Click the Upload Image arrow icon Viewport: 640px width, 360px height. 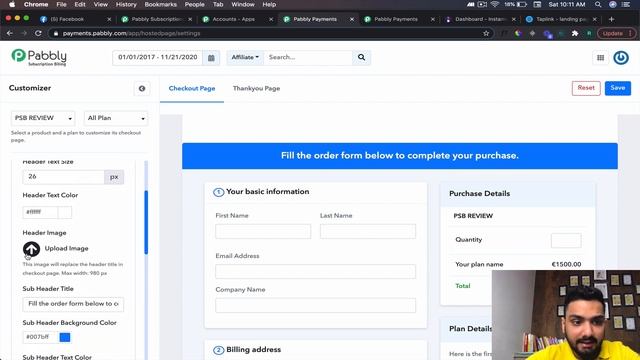click(x=31, y=249)
